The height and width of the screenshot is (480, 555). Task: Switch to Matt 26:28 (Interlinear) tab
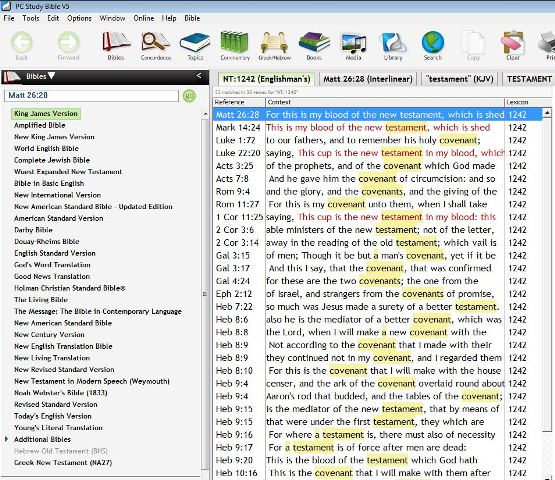tap(368, 79)
